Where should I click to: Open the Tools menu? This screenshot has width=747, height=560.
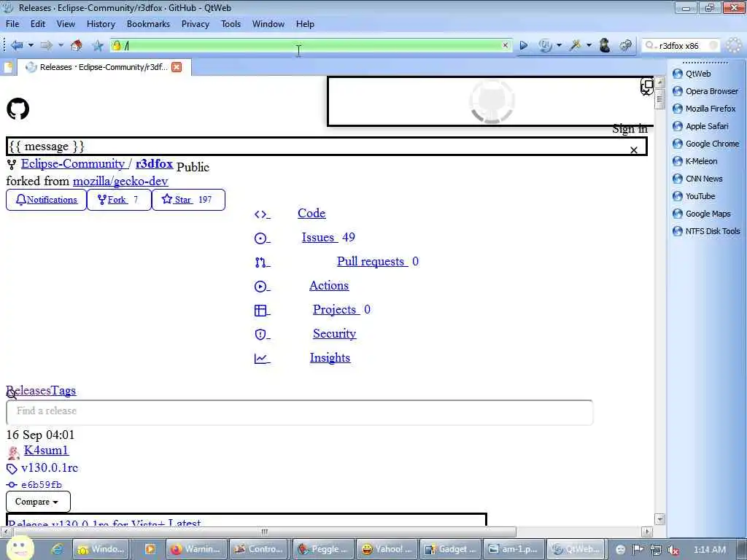tap(231, 24)
